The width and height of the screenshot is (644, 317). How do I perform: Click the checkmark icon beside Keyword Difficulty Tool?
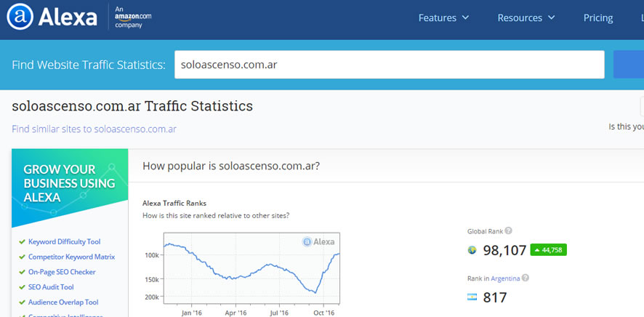click(23, 242)
